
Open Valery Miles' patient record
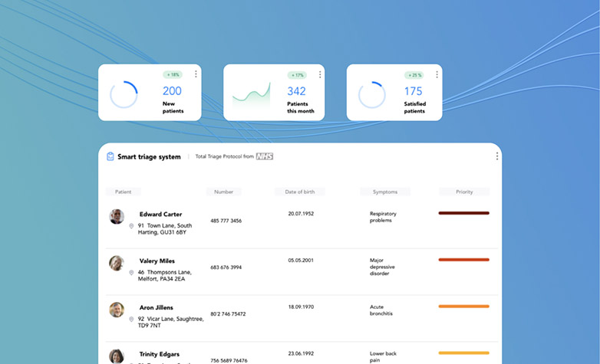(157, 261)
